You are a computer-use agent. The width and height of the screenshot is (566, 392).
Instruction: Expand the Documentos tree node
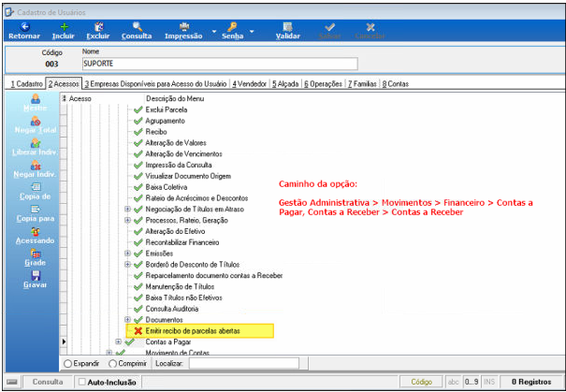click(127, 320)
